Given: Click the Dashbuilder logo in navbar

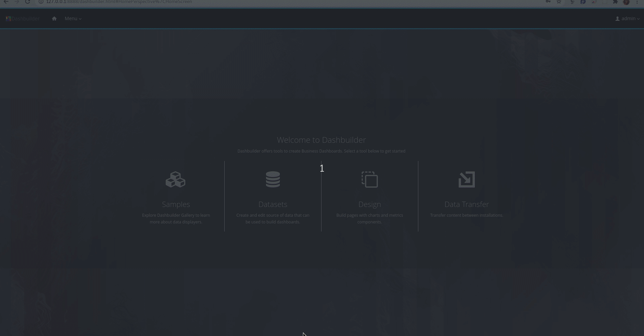Looking at the screenshot, I should point(23,18).
